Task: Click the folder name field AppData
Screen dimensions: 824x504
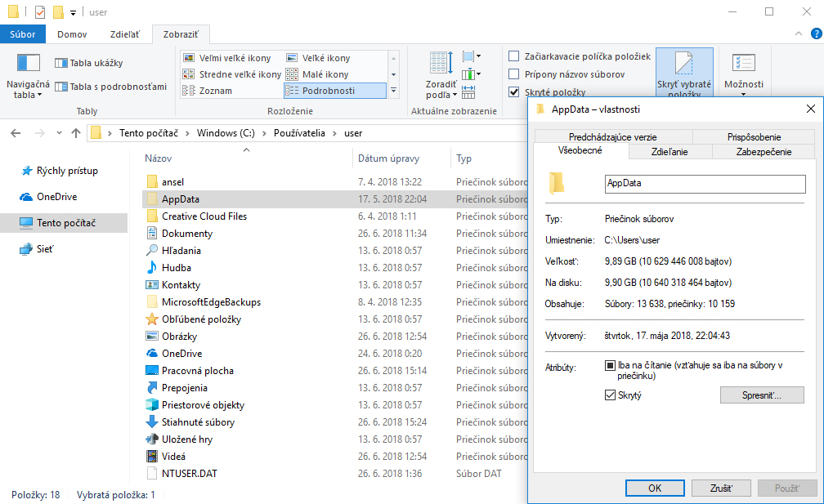Action: [x=705, y=184]
